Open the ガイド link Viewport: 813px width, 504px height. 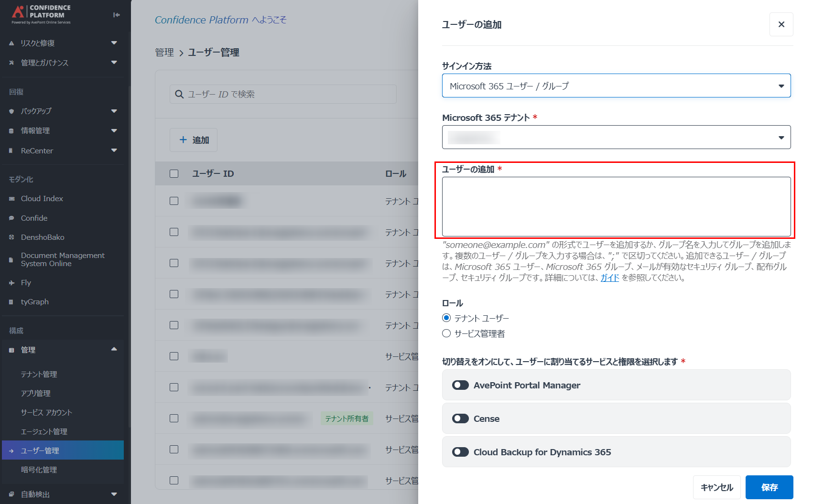tap(610, 278)
